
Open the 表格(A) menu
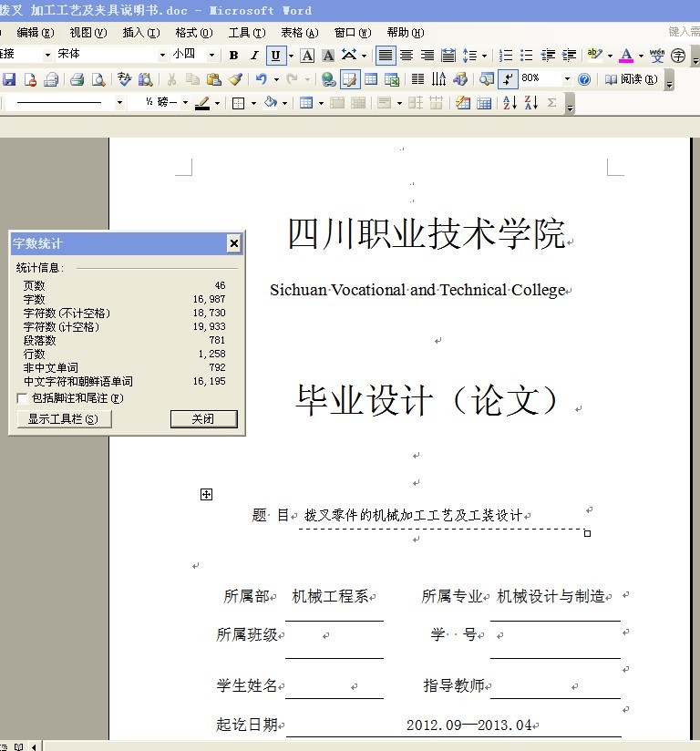[x=300, y=33]
